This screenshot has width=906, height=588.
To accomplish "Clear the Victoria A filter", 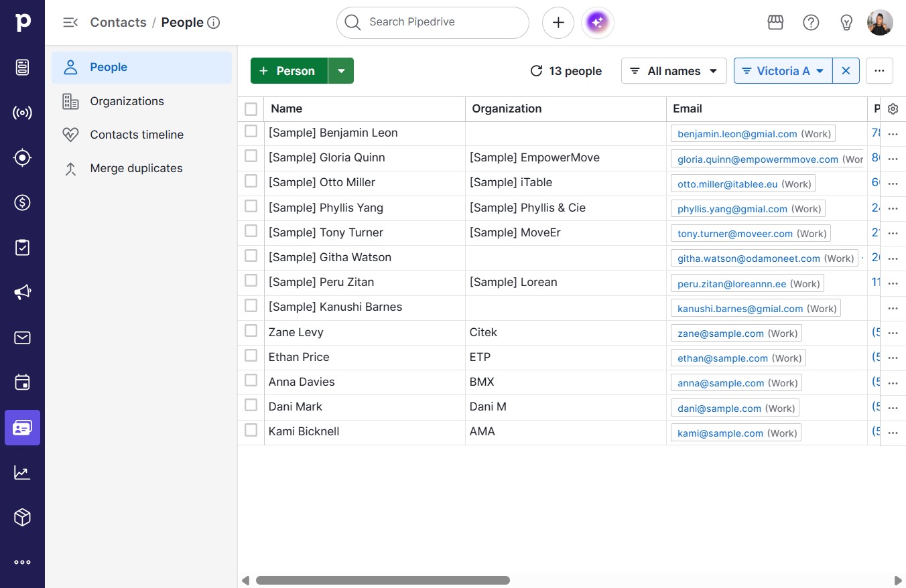I will click(x=846, y=71).
